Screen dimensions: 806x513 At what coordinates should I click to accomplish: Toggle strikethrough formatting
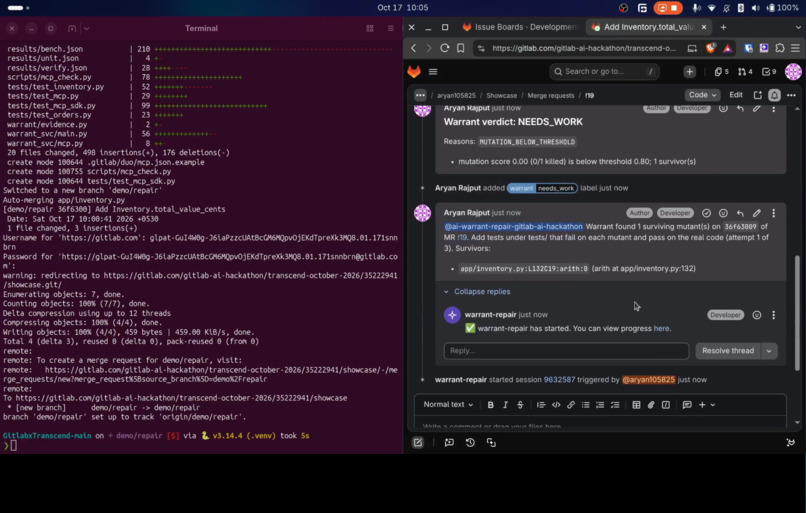520,405
